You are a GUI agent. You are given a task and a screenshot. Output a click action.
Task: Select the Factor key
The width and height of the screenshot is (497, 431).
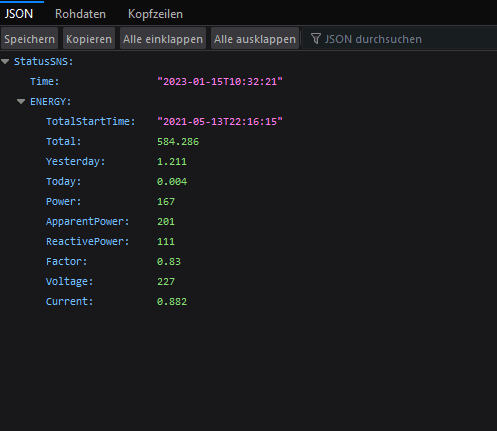(67, 262)
